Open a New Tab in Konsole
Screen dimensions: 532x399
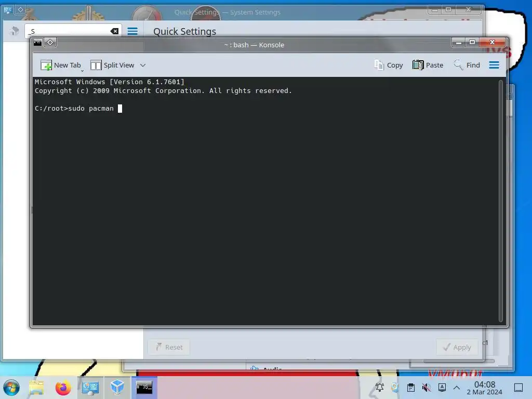61,65
